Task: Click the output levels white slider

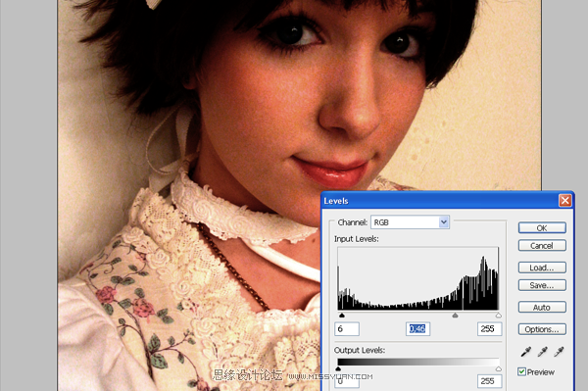Action: 499,368
